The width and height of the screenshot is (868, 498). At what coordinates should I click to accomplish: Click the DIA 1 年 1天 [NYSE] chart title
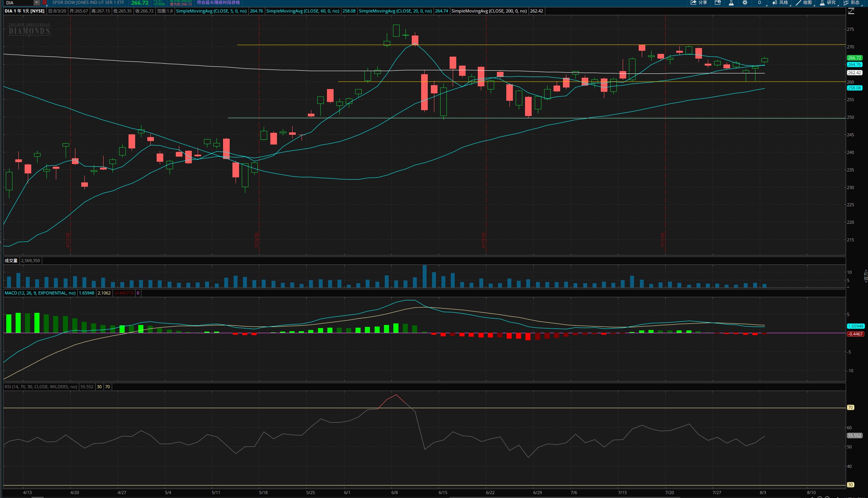pos(25,11)
